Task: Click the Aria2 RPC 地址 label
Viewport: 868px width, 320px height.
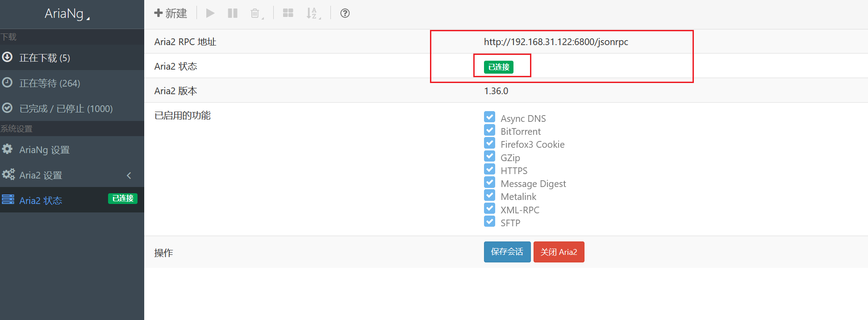Action: point(185,42)
